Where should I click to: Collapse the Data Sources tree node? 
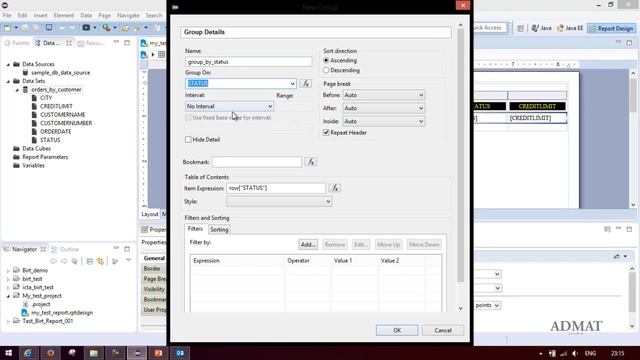tap(8, 64)
